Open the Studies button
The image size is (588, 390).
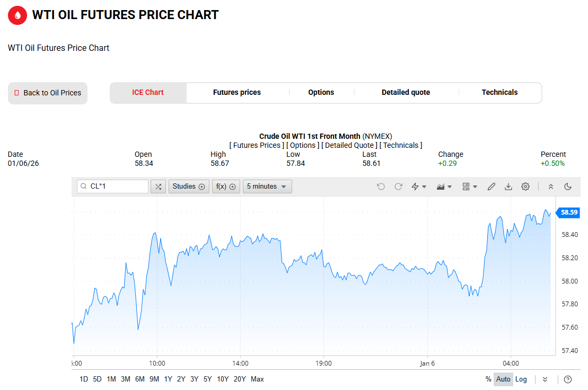click(188, 187)
